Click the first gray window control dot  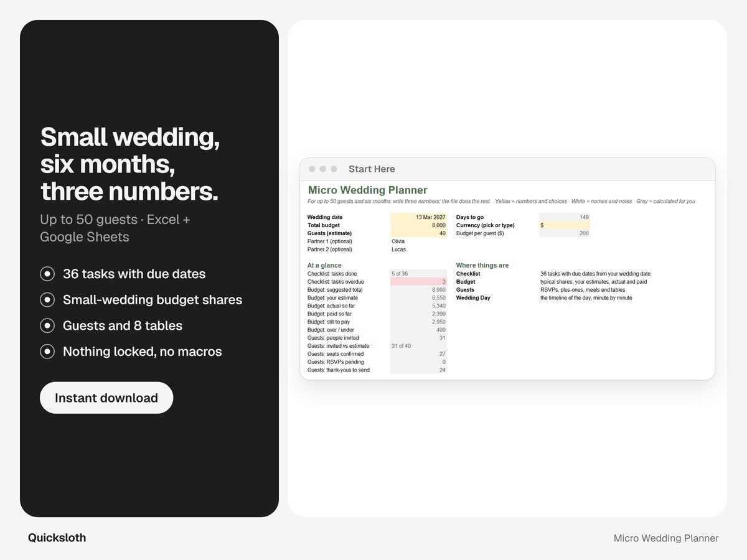312,169
